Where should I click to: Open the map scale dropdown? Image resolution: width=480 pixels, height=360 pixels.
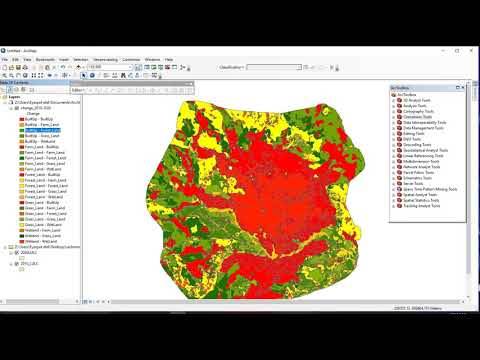pyautogui.click(x=130, y=67)
